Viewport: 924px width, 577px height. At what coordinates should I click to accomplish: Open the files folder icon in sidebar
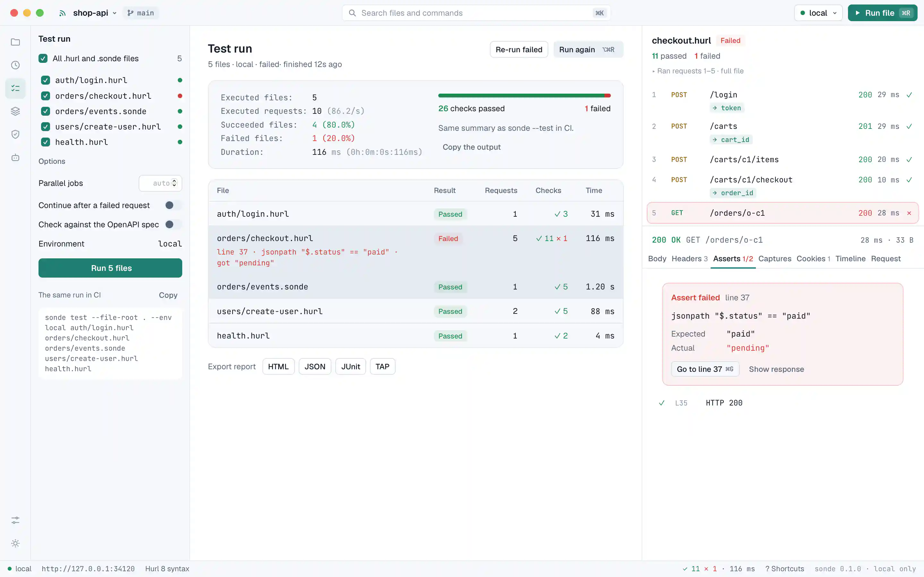pyautogui.click(x=15, y=42)
